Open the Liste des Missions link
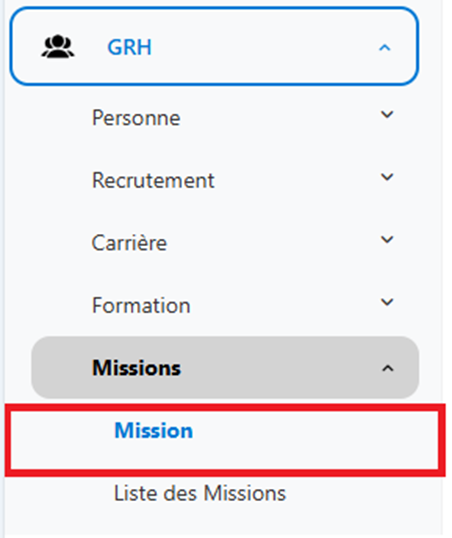 pyautogui.click(x=200, y=493)
